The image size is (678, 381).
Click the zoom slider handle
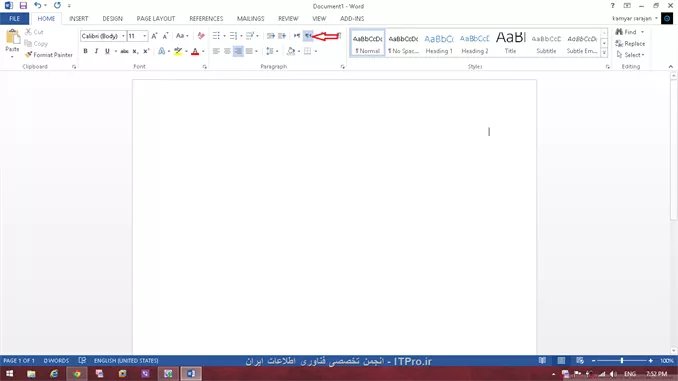622,361
